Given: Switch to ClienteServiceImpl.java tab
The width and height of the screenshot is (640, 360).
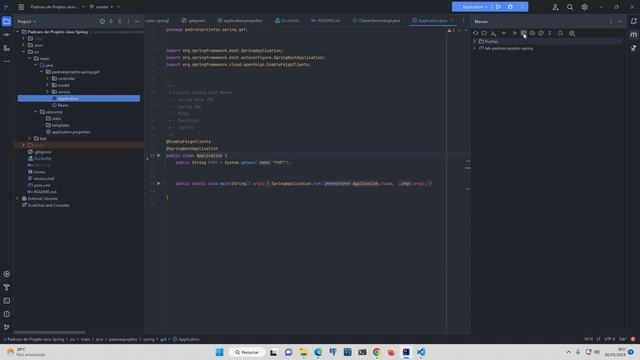Looking at the screenshot, I should pos(376,20).
